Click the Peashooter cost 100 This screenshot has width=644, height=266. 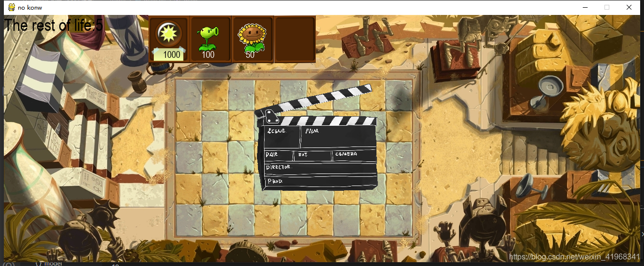(x=208, y=55)
